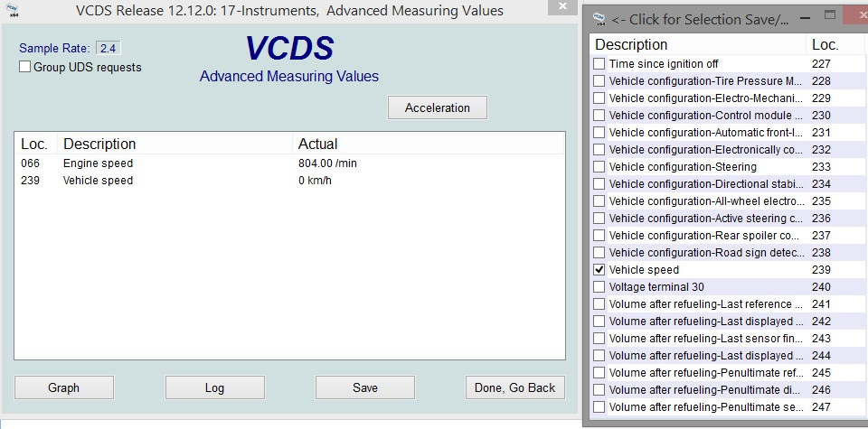Check Volume after refueling-Penultimate ref, loc 245
Image resolution: width=868 pixels, height=429 pixels.
(599, 372)
